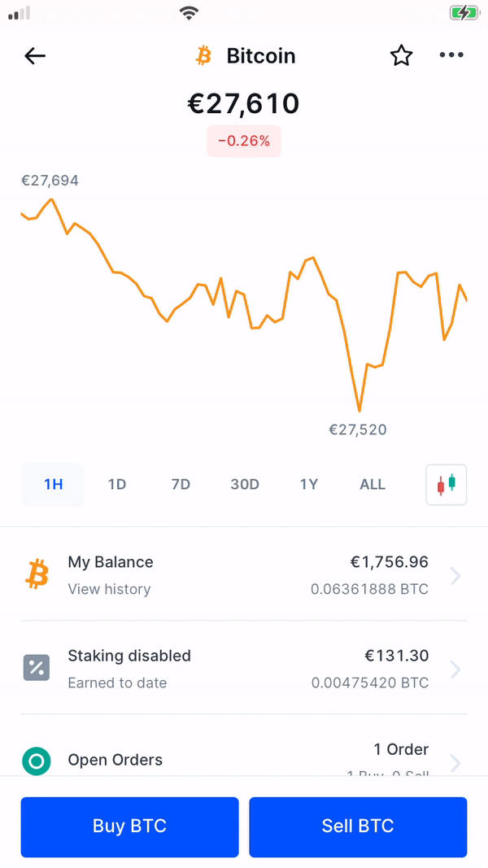
Task: Tap the Sell BTC button
Action: [358, 826]
